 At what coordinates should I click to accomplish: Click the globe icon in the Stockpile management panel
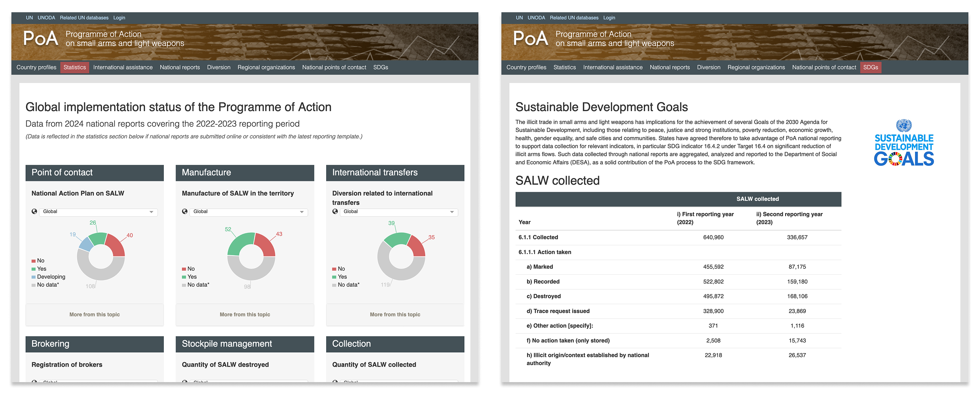click(185, 383)
